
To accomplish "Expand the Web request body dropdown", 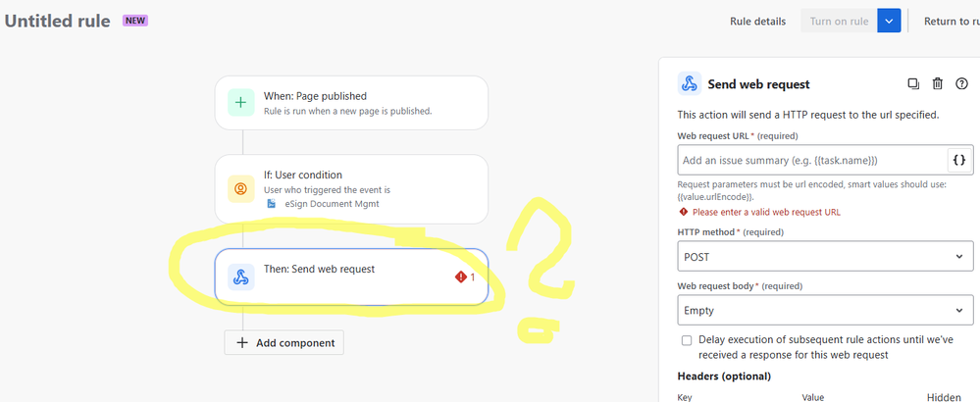I will coord(826,310).
